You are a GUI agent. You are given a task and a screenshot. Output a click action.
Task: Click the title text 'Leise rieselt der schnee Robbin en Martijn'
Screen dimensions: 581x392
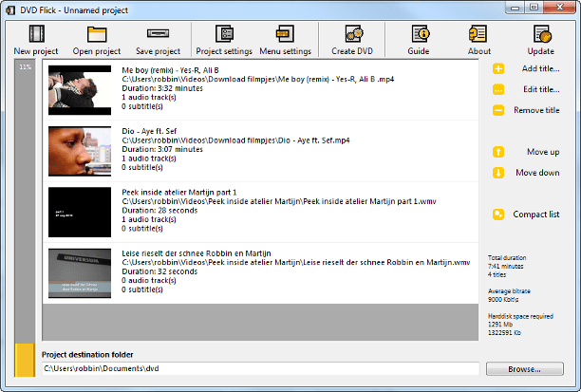coord(197,253)
